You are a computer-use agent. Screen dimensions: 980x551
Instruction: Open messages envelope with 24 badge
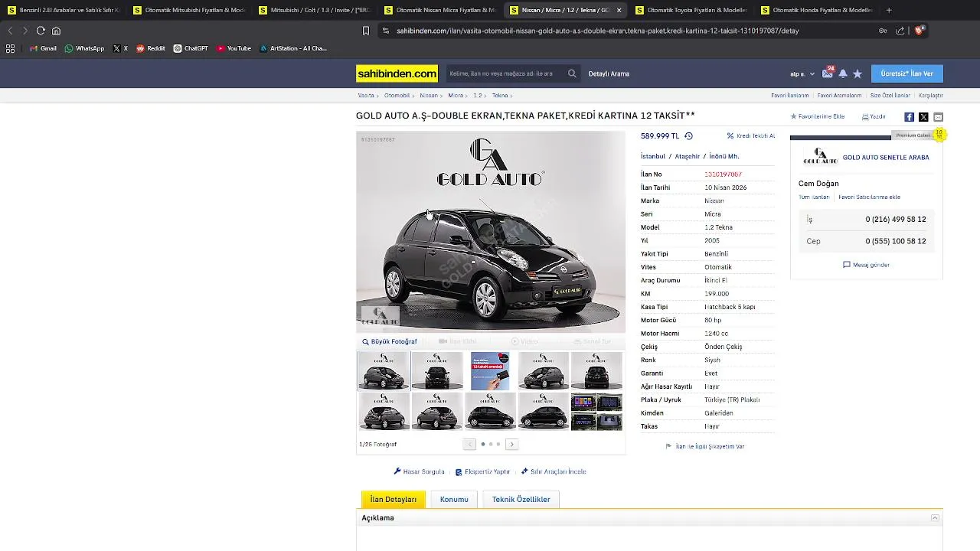(x=828, y=73)
